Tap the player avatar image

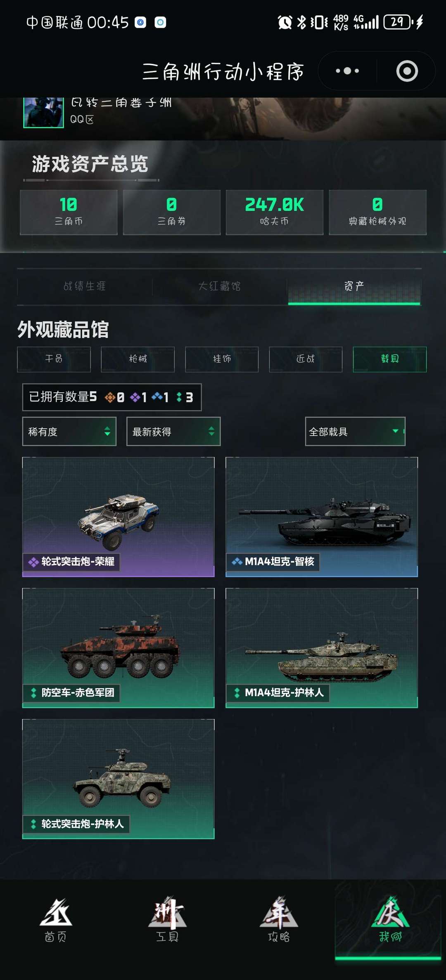coord(43,113)
